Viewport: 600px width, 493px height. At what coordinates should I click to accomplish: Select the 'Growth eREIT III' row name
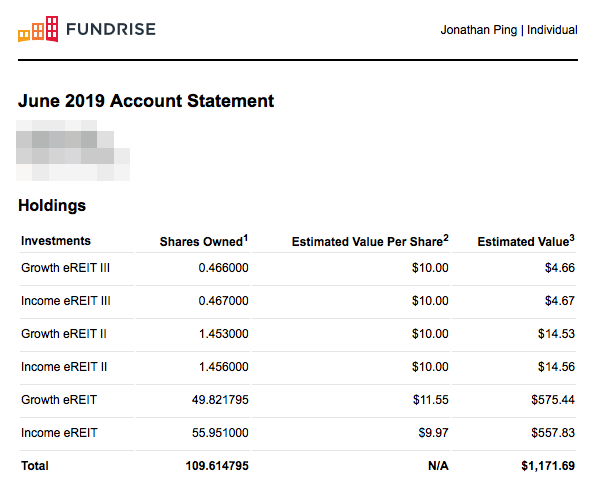(65, 268)
